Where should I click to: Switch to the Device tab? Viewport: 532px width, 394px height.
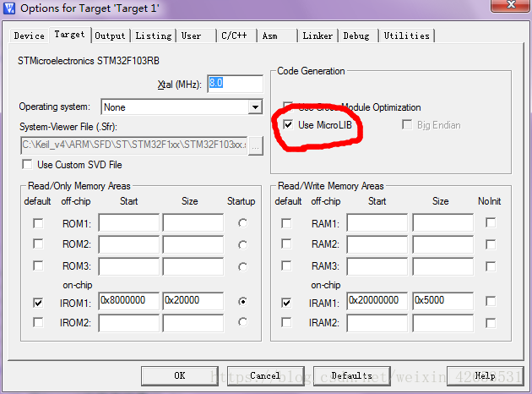pos(30,36)
